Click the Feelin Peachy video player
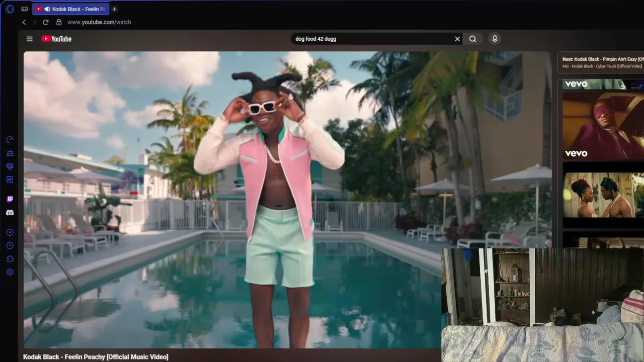The image size is (644, 362). tap(287, 200)
